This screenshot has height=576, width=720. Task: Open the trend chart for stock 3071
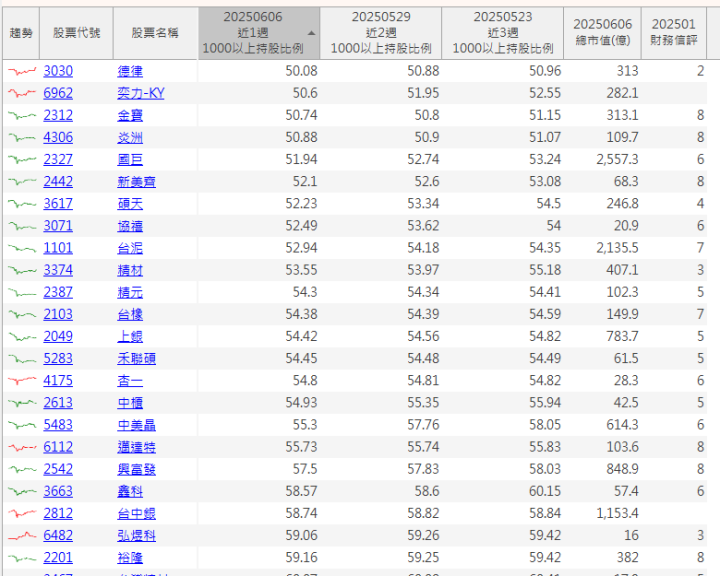22,226
